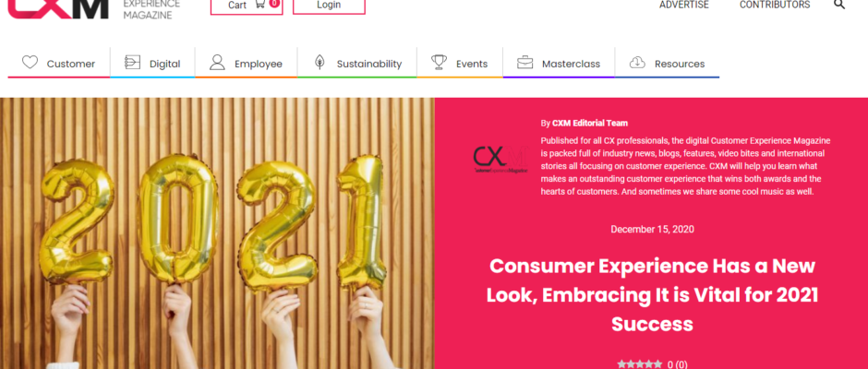
Task: Open the ADVERTISE link
Action: coord(683,5)
